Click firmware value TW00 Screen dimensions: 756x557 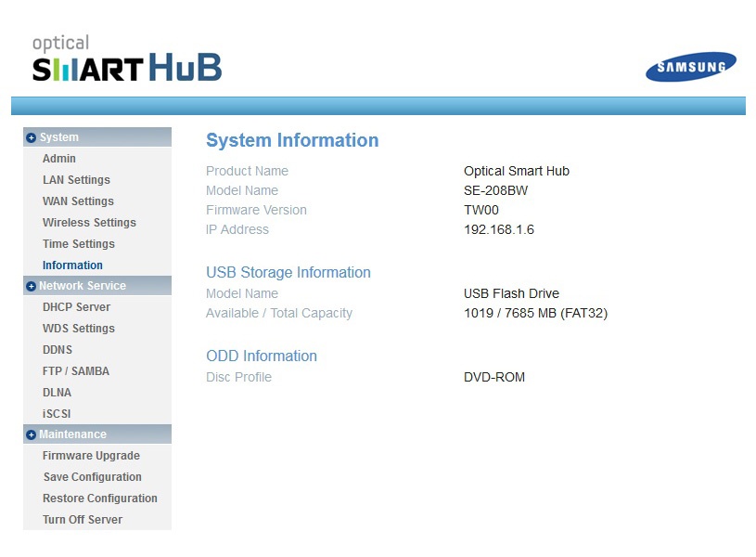481,210
